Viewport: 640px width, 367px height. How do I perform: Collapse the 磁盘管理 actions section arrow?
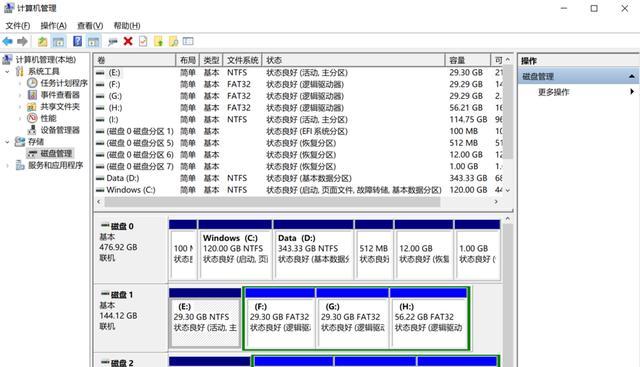pos(632,76)
